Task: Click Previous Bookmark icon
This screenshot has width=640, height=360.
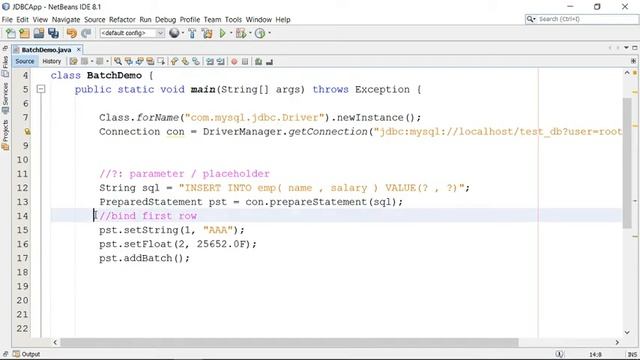Action: [x=175, y=62]
